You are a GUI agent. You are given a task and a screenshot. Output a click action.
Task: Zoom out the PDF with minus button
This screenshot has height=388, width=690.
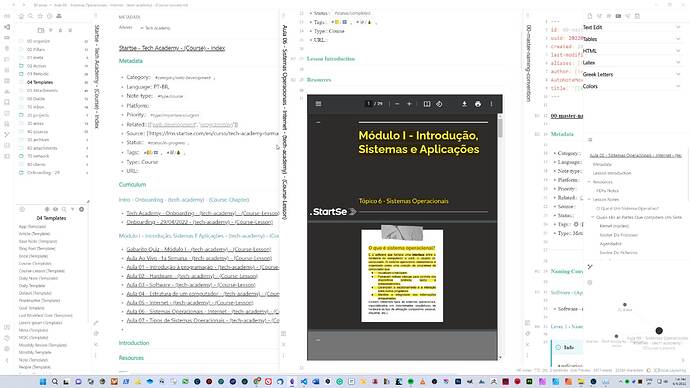tap(397, 104)
